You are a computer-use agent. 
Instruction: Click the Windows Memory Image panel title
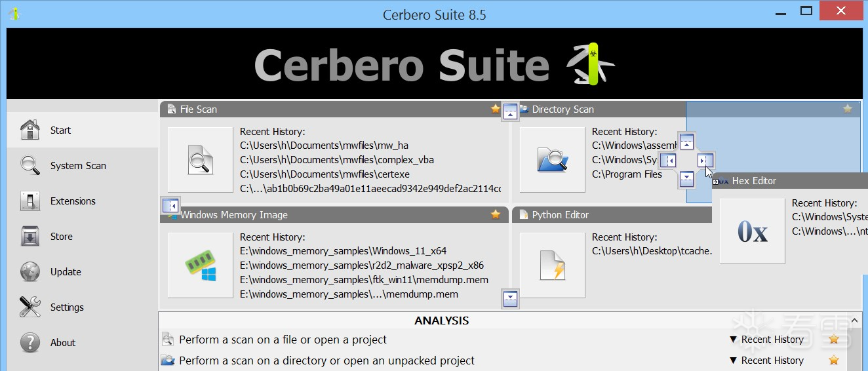point(234,215)
